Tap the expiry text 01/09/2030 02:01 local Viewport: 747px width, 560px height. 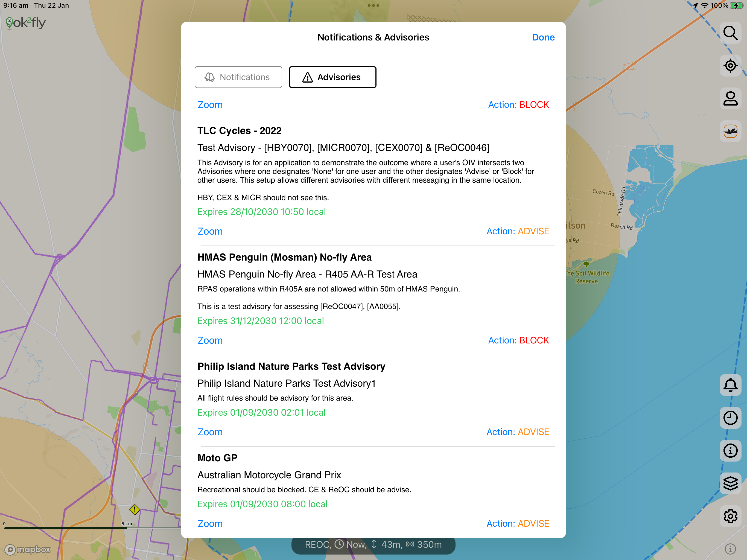click(x=261, y=412)
